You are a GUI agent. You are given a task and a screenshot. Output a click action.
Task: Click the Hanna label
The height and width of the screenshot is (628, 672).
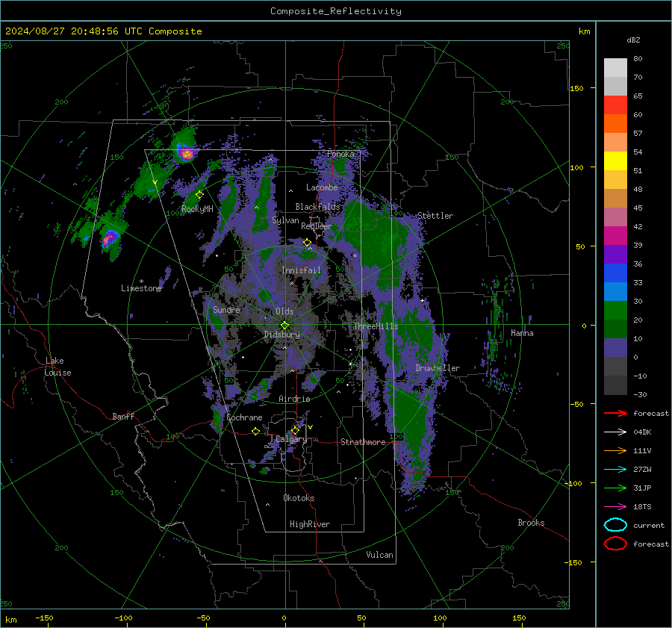[522, 333]
